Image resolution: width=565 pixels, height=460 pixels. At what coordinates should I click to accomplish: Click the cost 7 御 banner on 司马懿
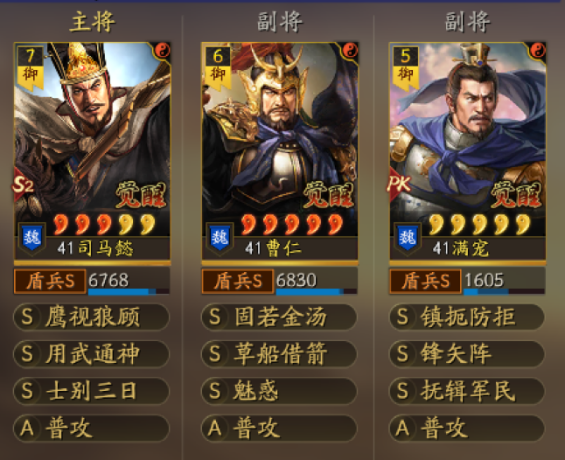(30, 68)
